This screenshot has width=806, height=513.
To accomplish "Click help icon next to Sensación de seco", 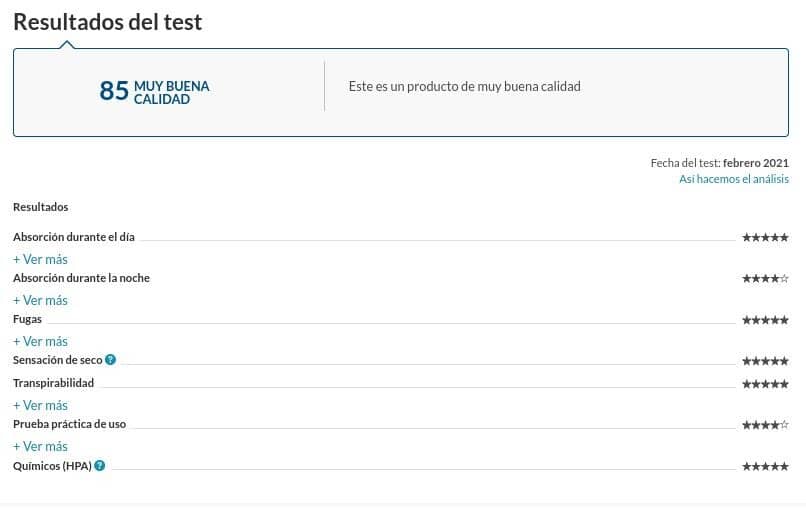I will 111,360.
